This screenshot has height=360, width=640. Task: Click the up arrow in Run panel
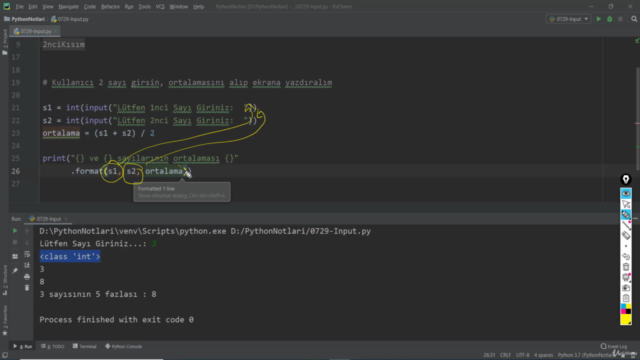point(27,231)
